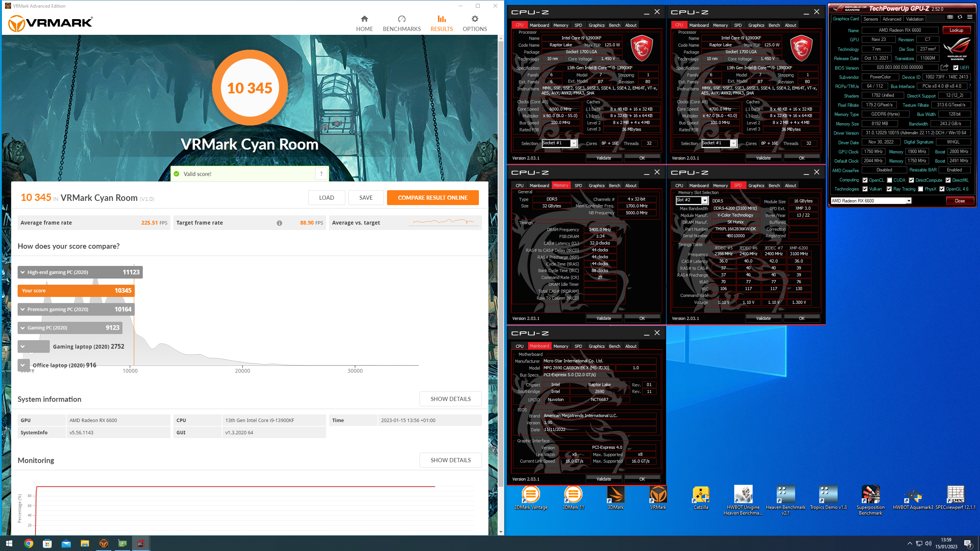
Task: Open the Mail app from the taskbar
Action: [66, 543]
